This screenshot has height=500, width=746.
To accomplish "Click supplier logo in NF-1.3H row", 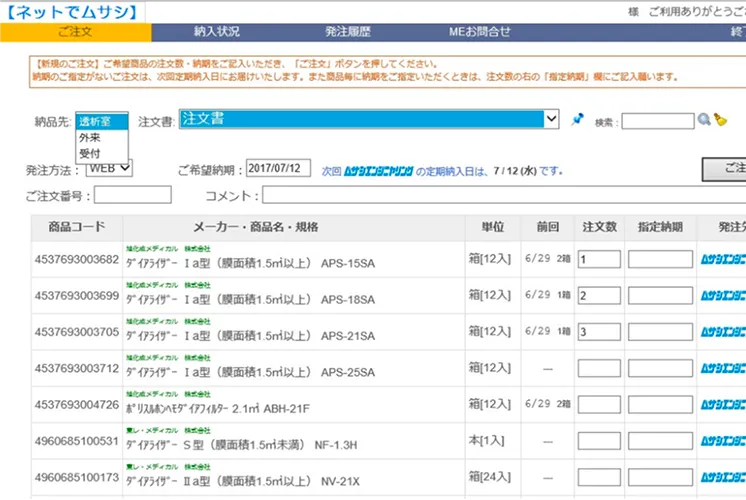I will pyautogui.click(x=723, y=441).
